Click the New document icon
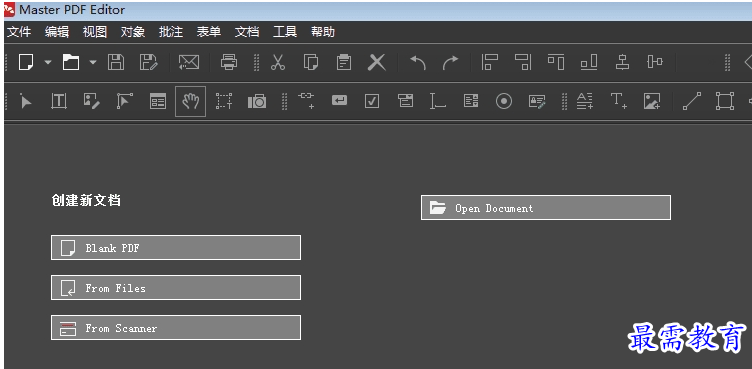The image size is (752, 369). pos(26,62)
